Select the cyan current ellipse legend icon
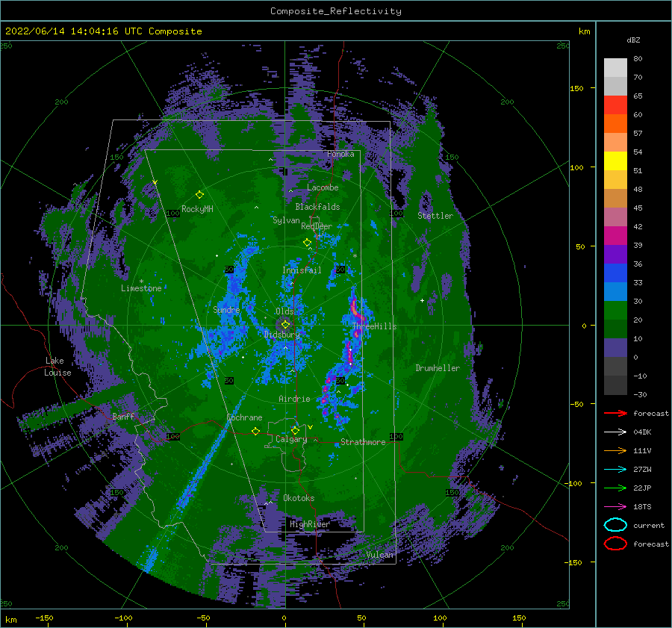Screen dimensions: 672x628 tap(615, 525)
